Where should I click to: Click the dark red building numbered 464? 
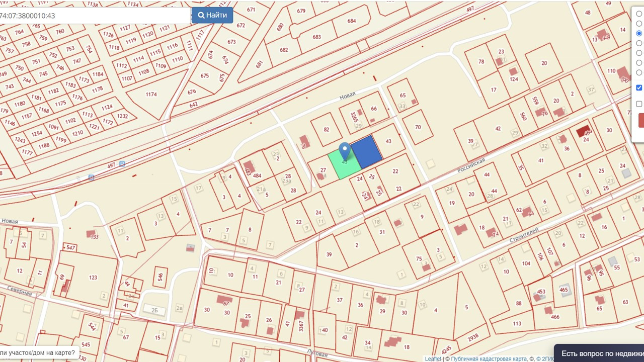click(584, 131)
